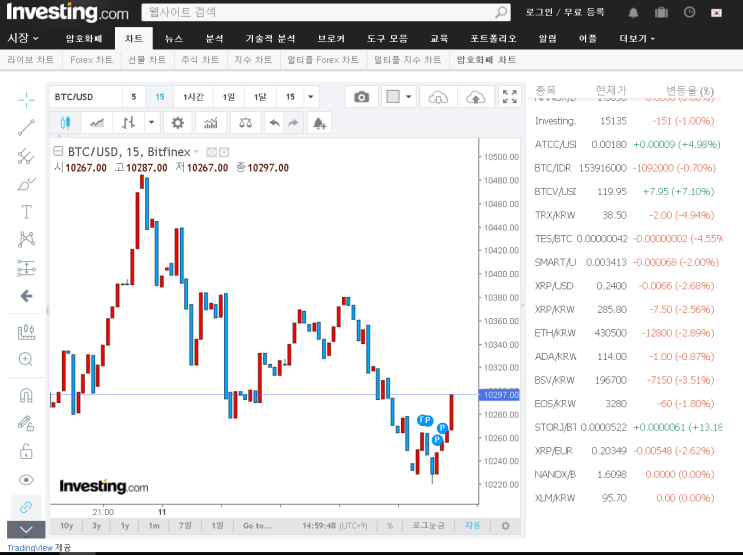This screenshot has height=555, width=743.
Task: Select the text annotation tool
Action: (x=27, y=212)
